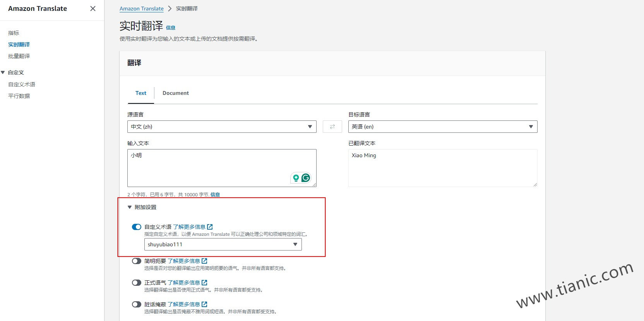Open 了解更多信息 link for 简明扼要
644x321 pixels.
[x=184, y=261]
